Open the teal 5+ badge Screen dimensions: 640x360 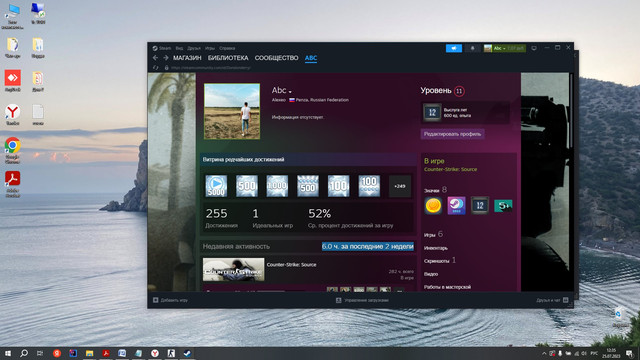pyautogui.click(x=503, y=205)
